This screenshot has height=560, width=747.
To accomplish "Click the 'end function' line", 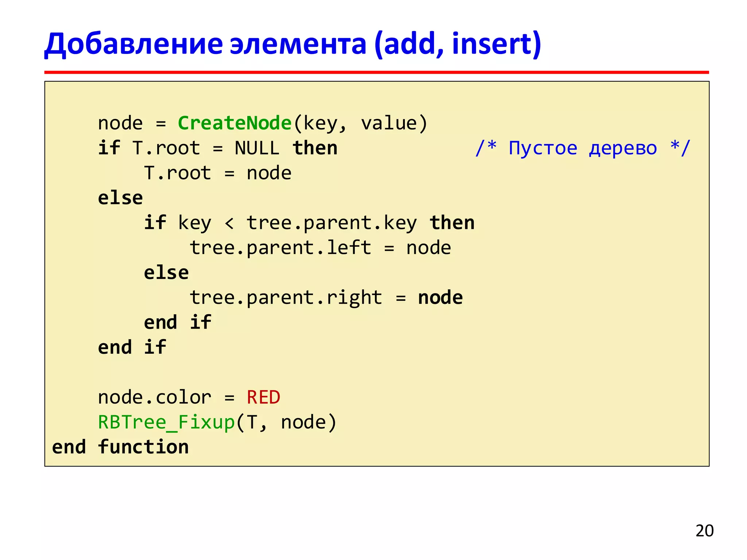I will [120, 447].
